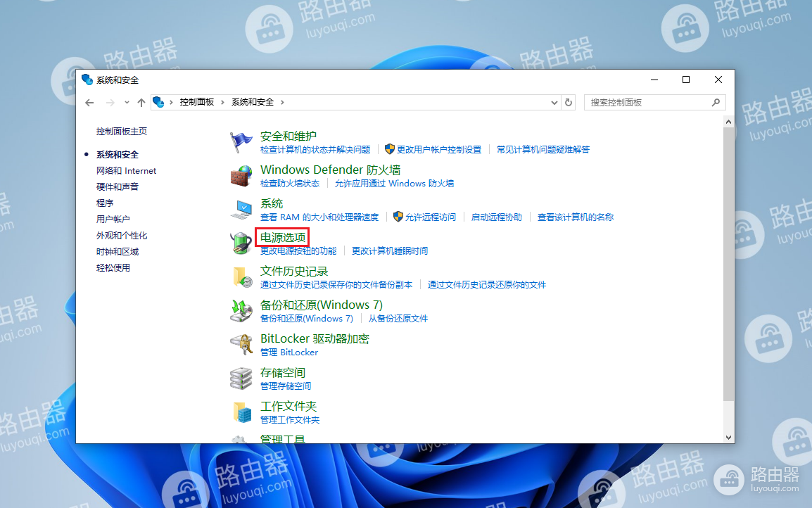This screenshot has width=812, height=508.
Task: Select 控制面板 in the breadcrumb path
Action: pos(197,102)
